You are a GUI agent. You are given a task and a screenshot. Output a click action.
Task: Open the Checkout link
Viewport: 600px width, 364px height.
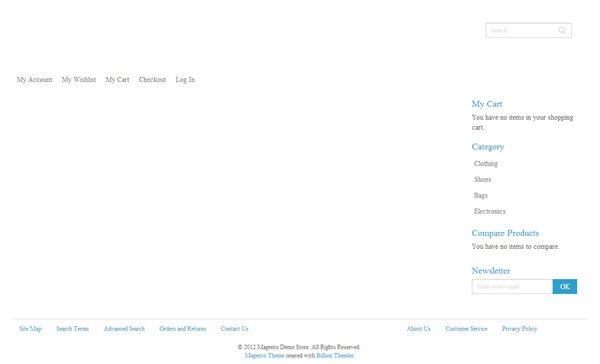[152, 80]
